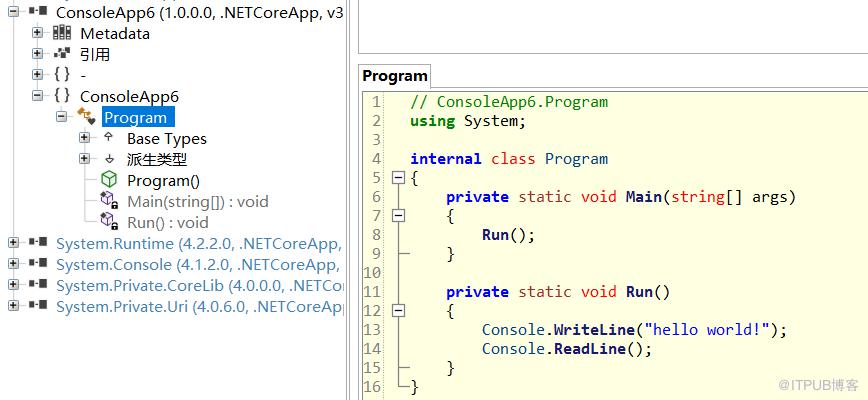Image resolution: width=868 pixels, height=400 pixels.
Task: Click the Run() call on line 8
Action: pos(508,235)
